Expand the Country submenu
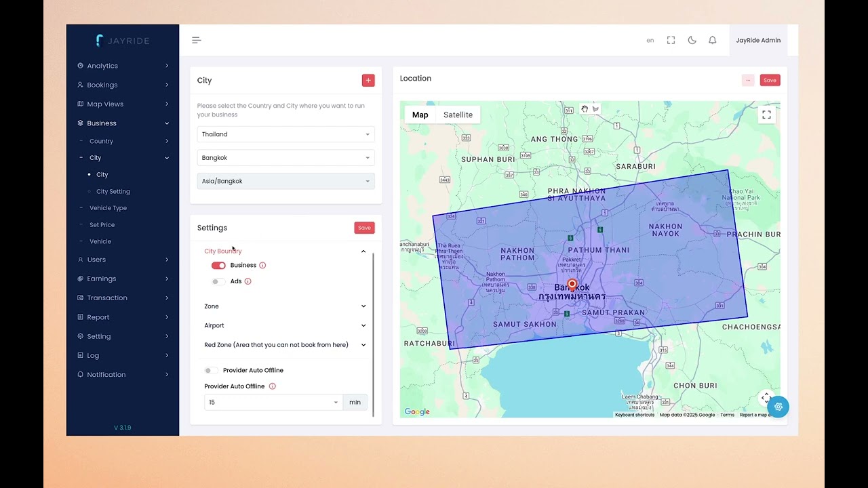 pyautogui.click(x=123, y=141)
